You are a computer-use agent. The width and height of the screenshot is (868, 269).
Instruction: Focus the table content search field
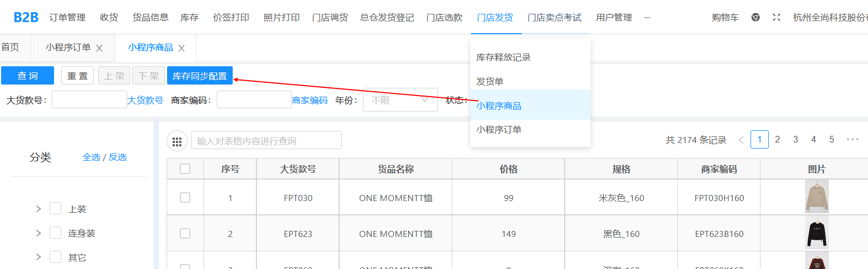point(266,141)
